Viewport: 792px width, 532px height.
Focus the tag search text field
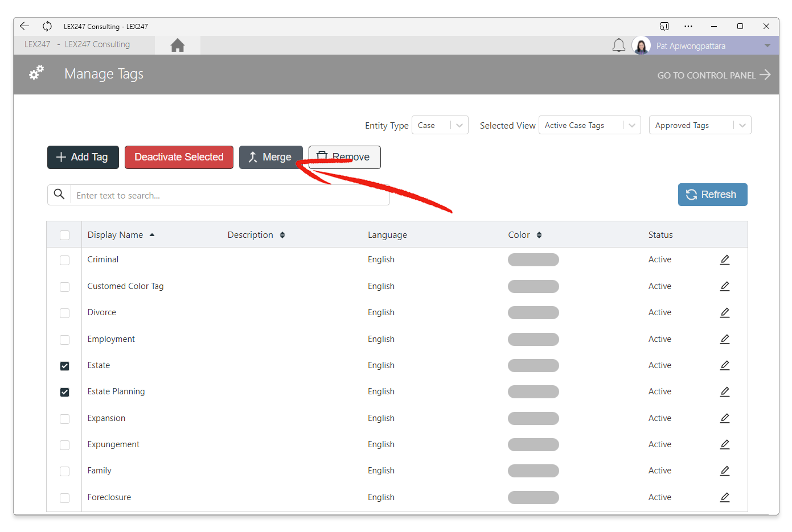click(x=230, y=195)
